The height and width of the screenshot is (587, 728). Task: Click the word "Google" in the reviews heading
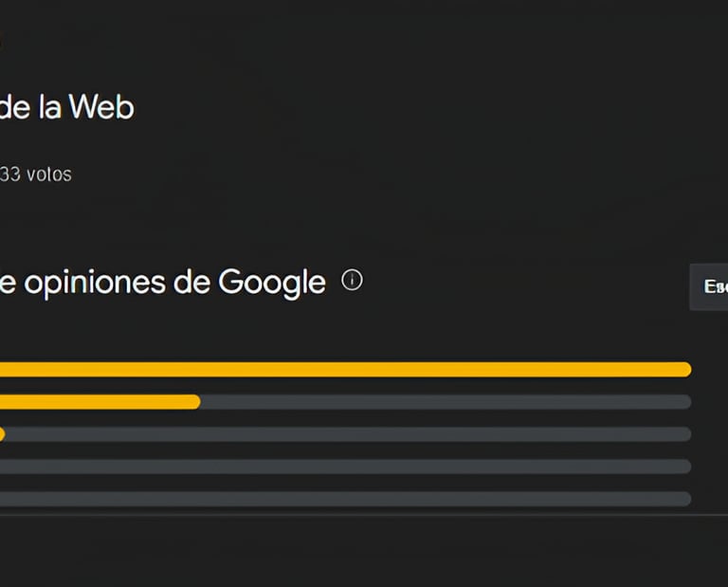[272, 282]
